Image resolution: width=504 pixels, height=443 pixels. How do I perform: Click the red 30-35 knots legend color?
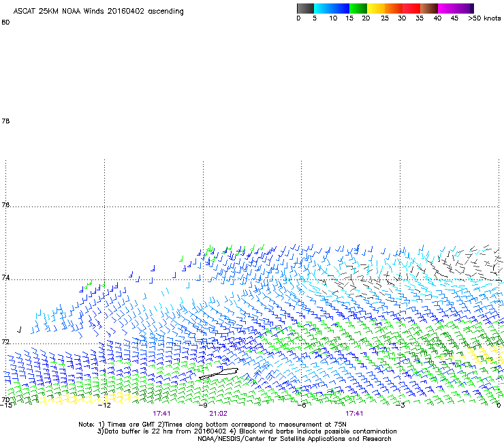(411, 8)
